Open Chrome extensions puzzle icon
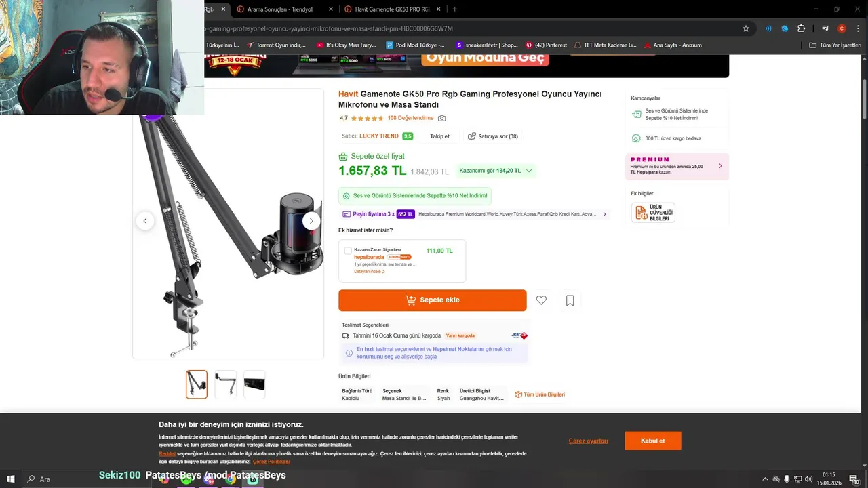868x488 pixels. (802, 28)
